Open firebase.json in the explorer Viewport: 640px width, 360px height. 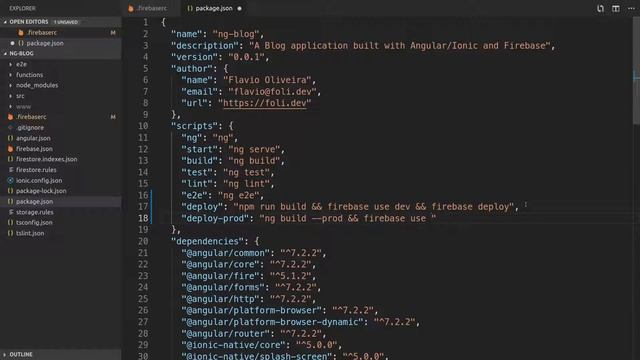click(34, 149)
